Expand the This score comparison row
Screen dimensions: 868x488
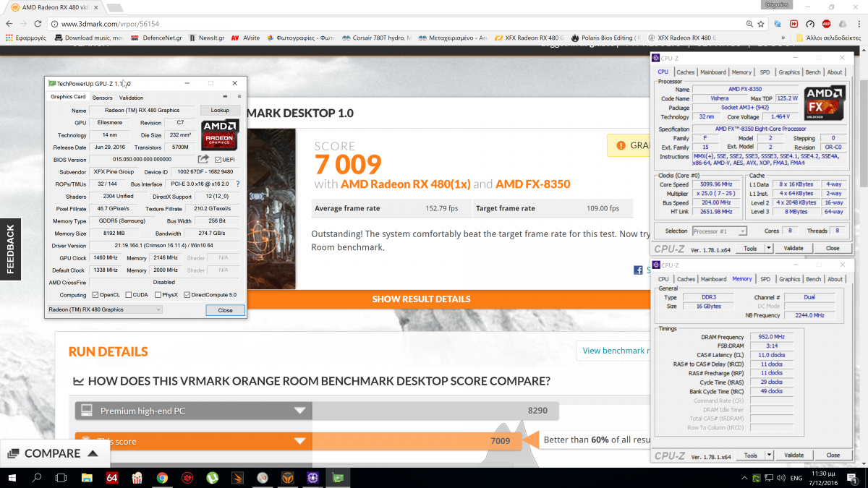coord(299,441)
